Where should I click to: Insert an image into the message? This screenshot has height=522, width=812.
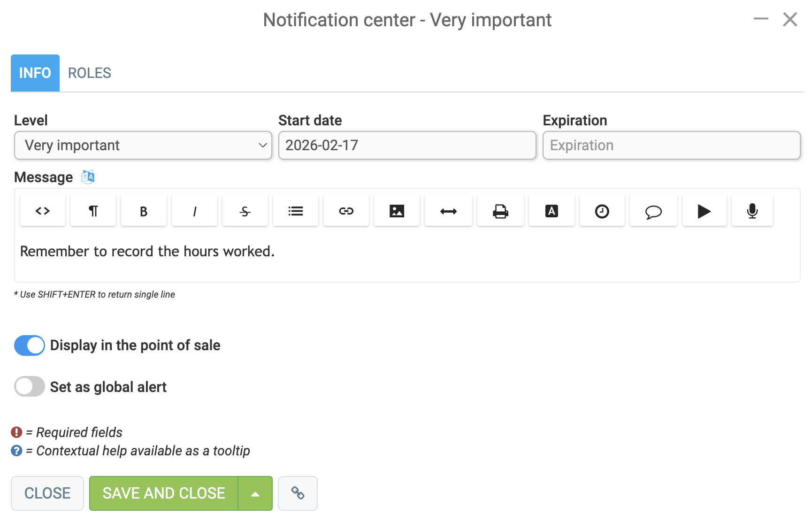(397, 211)
